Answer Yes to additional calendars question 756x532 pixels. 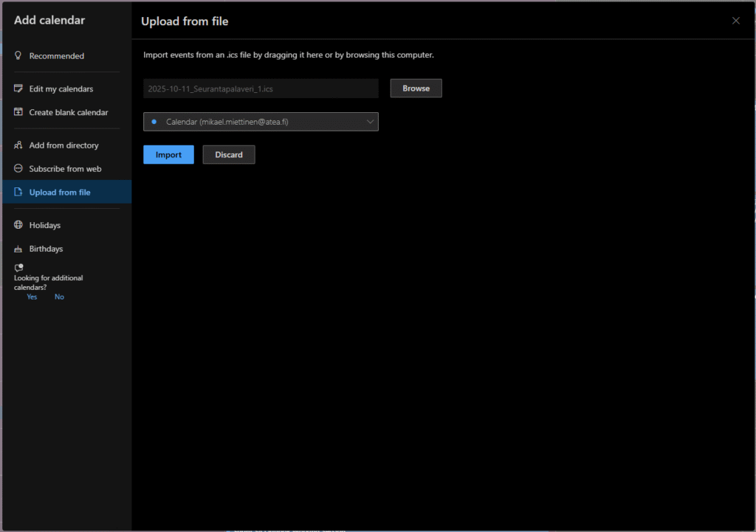pos(32,297)
